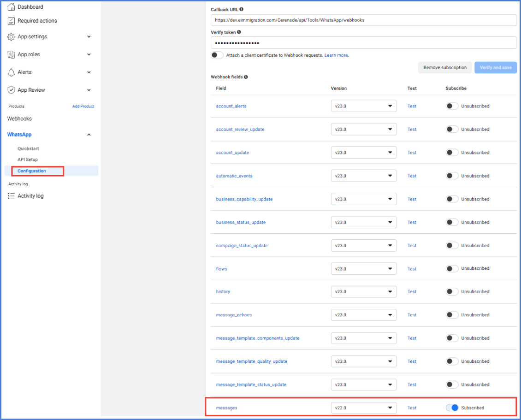
Task: Click the App settings gear icon
Action: pos(12,37)
